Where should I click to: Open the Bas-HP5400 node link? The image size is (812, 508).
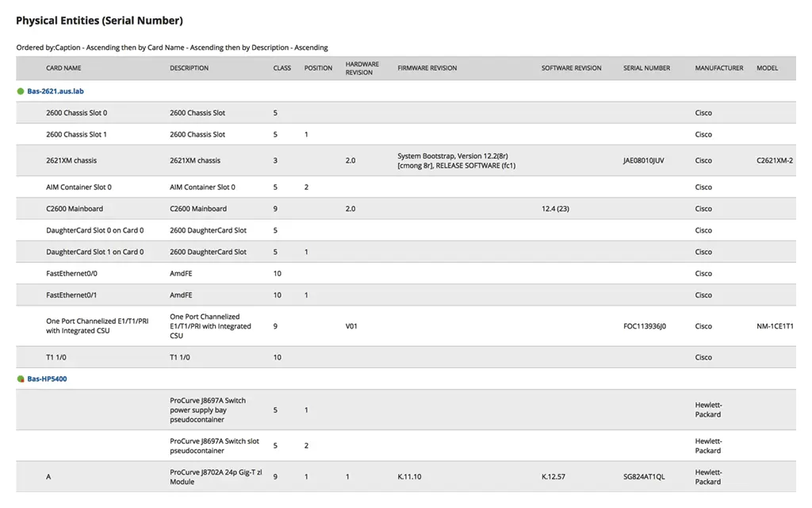click(47, 379)
